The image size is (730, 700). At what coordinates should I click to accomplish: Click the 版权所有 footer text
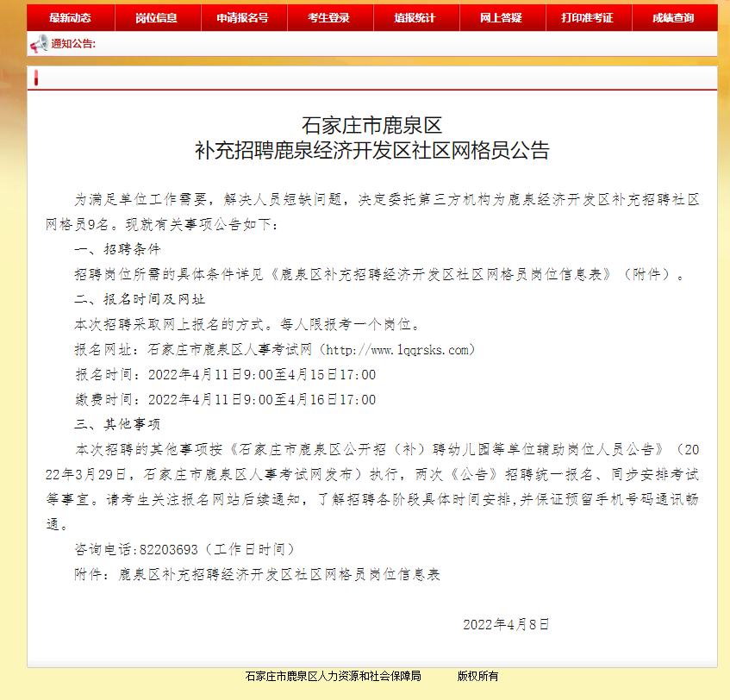(477, 676)
